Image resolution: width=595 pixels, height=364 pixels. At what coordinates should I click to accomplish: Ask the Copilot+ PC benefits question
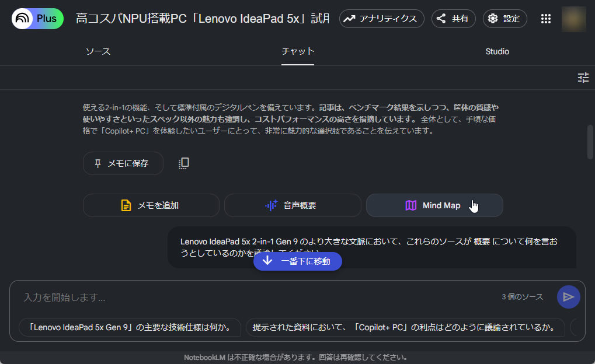(x=406, y=327)
